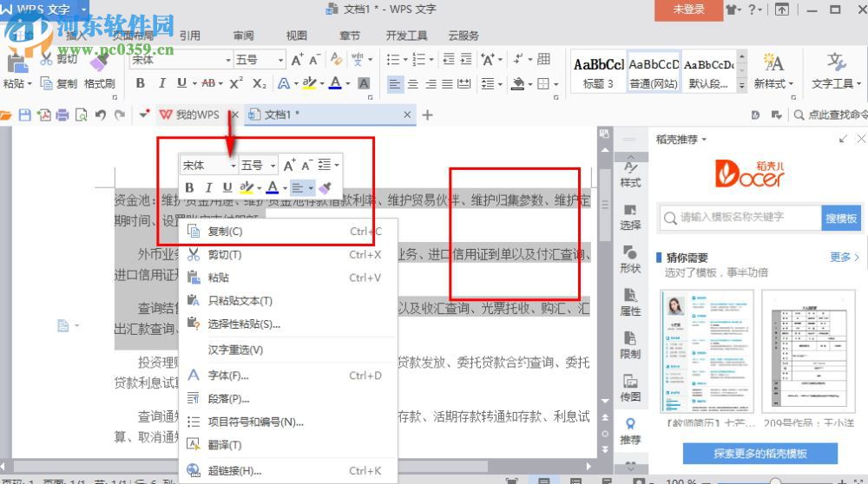Toggle Bold in the floating mini toolbar
868x484 pixels.
pos(189,187)
